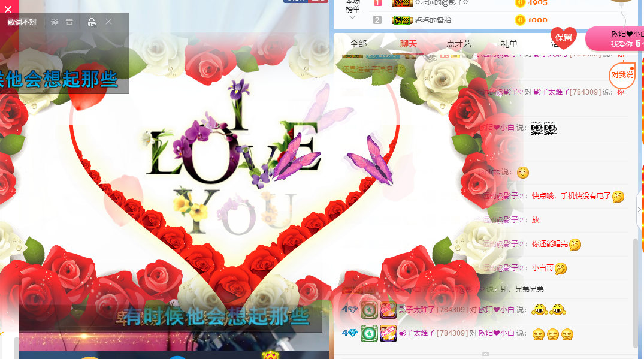The width and height of the screenshot is (644, 359).
Task: Toggle 音 phonetic lyrics
Action: pos(69,22)
